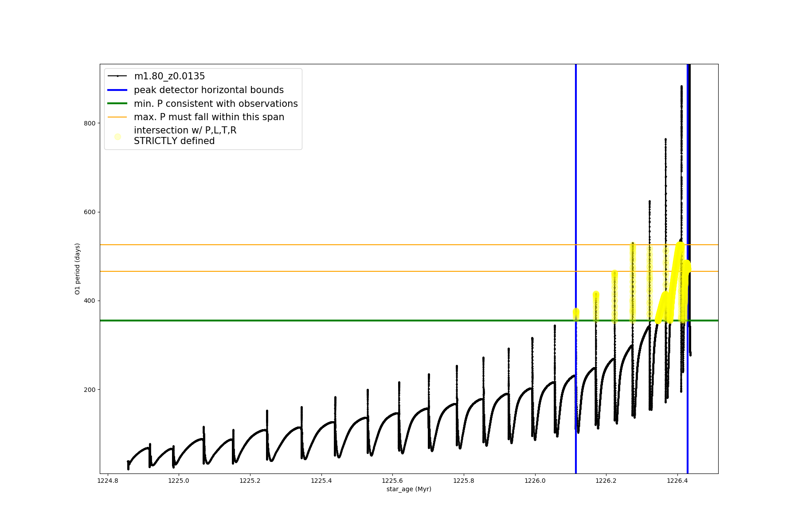This screenshot has width=798, height=532.
Task: Click the 200 y-axis tick label
Action: point(90,390)
